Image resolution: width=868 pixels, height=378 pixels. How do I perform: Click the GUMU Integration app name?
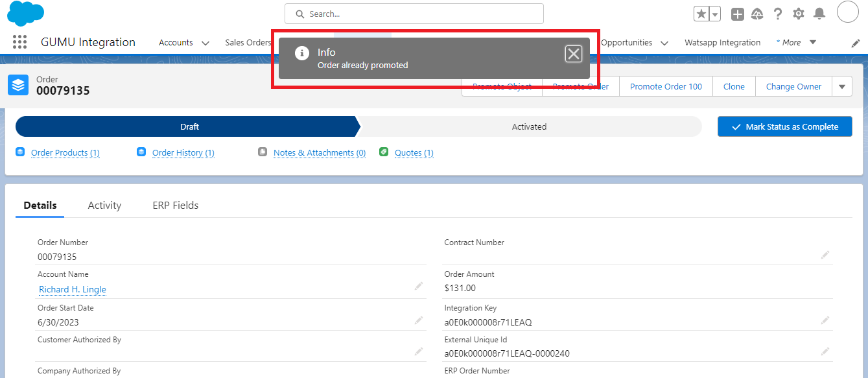(x=88, y=43)
